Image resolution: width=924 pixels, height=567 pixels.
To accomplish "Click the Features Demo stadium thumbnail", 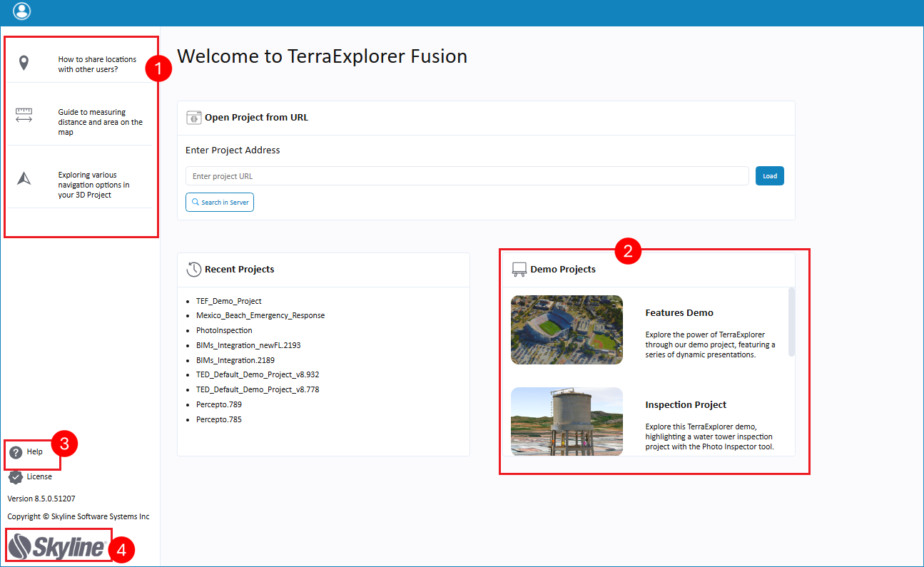I will coord(567,330).
